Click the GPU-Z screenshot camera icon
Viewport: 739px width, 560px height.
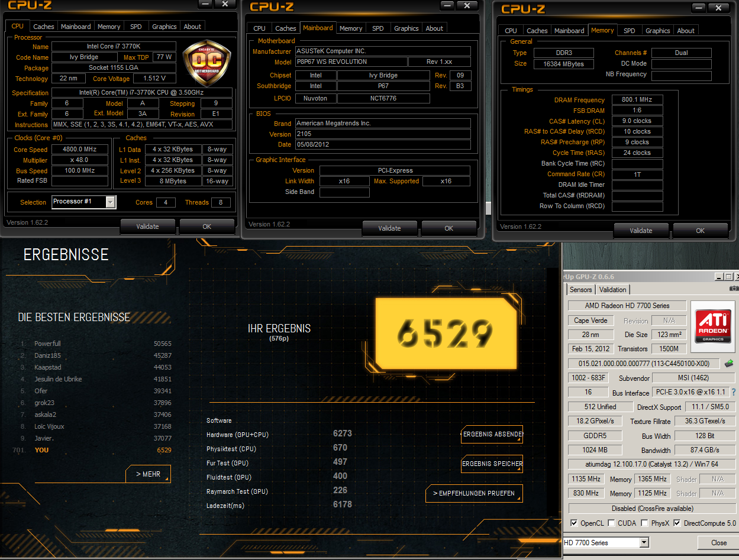(x=734, y=289)
